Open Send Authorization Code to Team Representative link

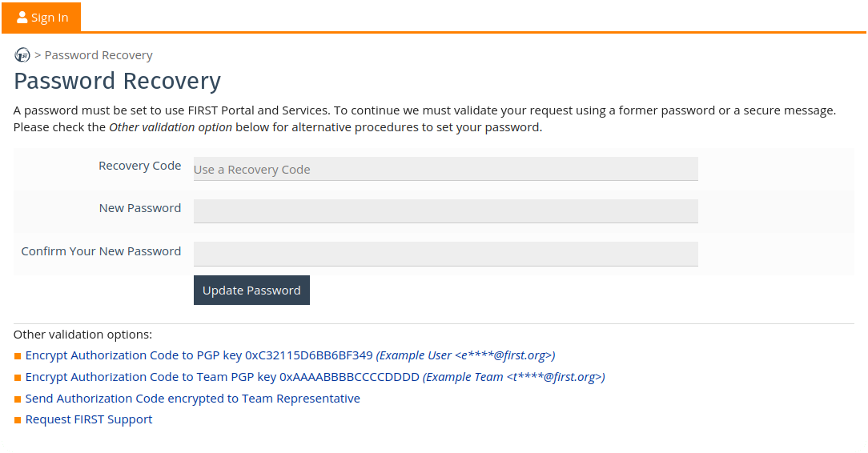(x=193, y=399)
